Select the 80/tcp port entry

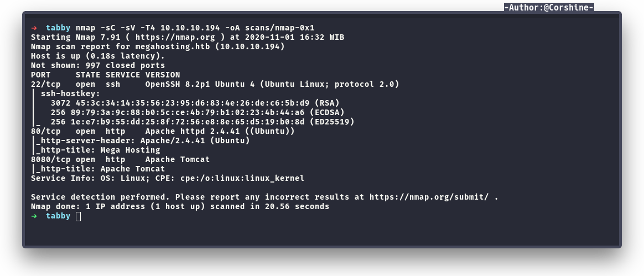(x=45, y=131)
